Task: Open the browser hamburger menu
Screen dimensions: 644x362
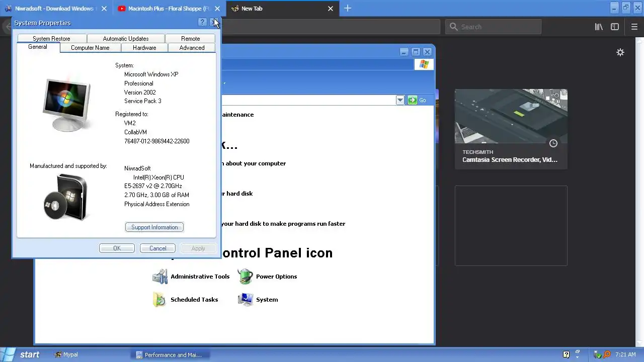Action: [x=634, y=27]
